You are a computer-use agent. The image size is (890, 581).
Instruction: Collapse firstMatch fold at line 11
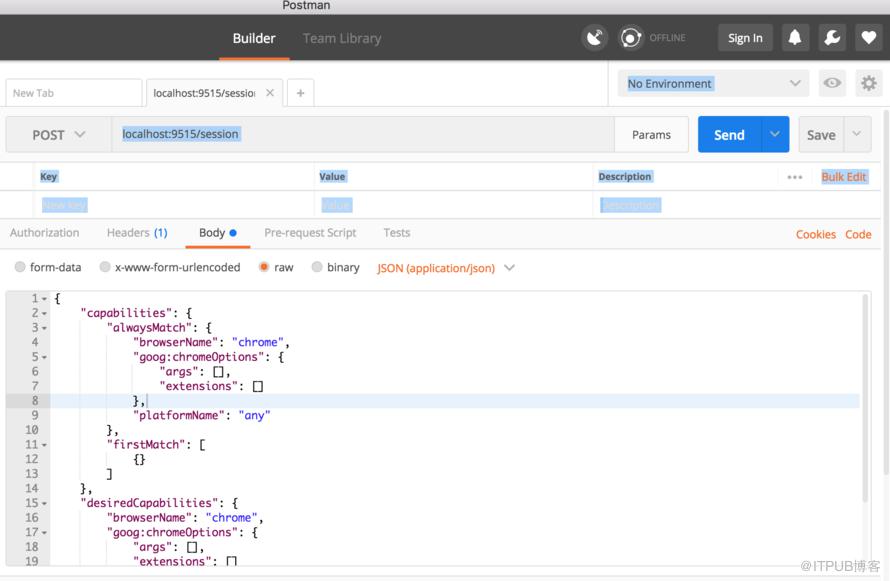pyautogui.click(x=44, y=445)
